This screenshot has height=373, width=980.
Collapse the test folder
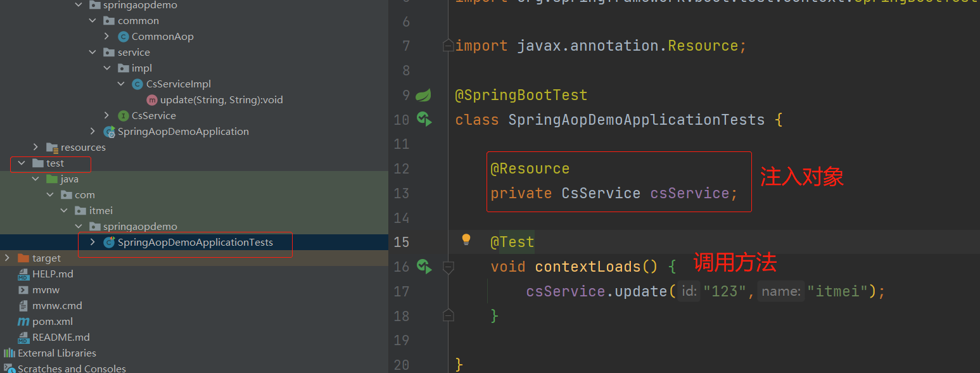click(x=22, y=163)
